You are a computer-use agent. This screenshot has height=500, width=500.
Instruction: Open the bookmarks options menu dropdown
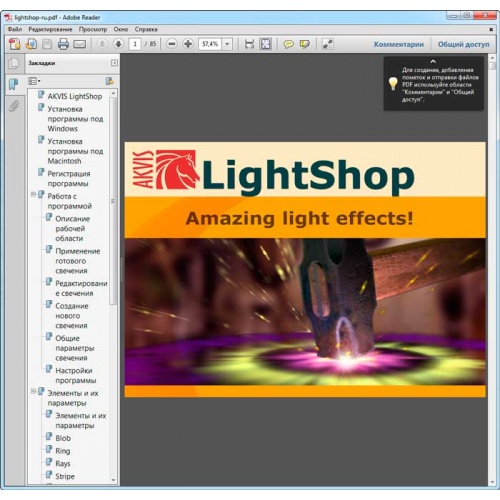(34, 81)
